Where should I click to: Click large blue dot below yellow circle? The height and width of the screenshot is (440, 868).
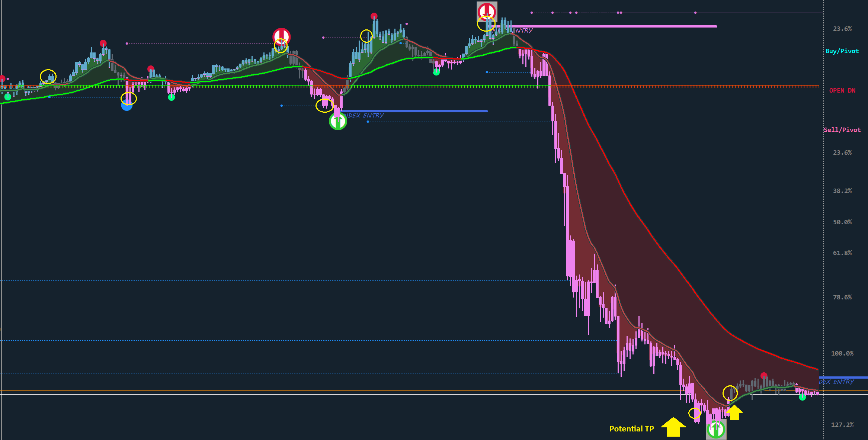click(x=127, y=106)
